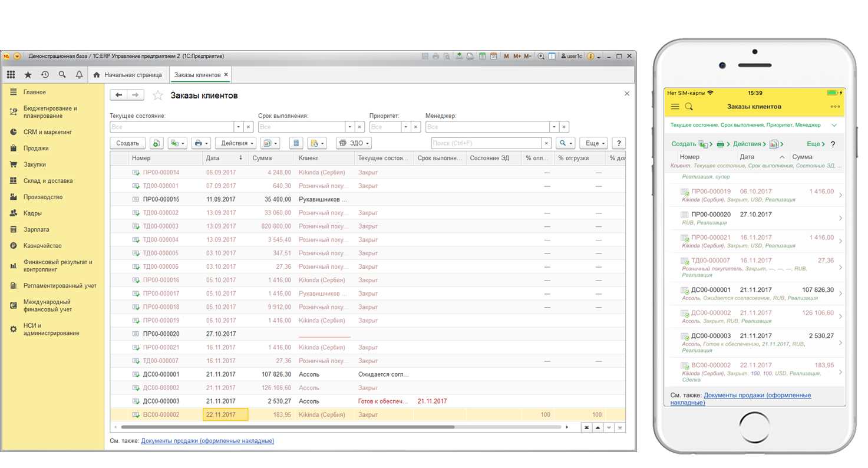Click the Создать button on desktop
The width and height of the screenshot is (868, 468).
[x=127, y=143]
